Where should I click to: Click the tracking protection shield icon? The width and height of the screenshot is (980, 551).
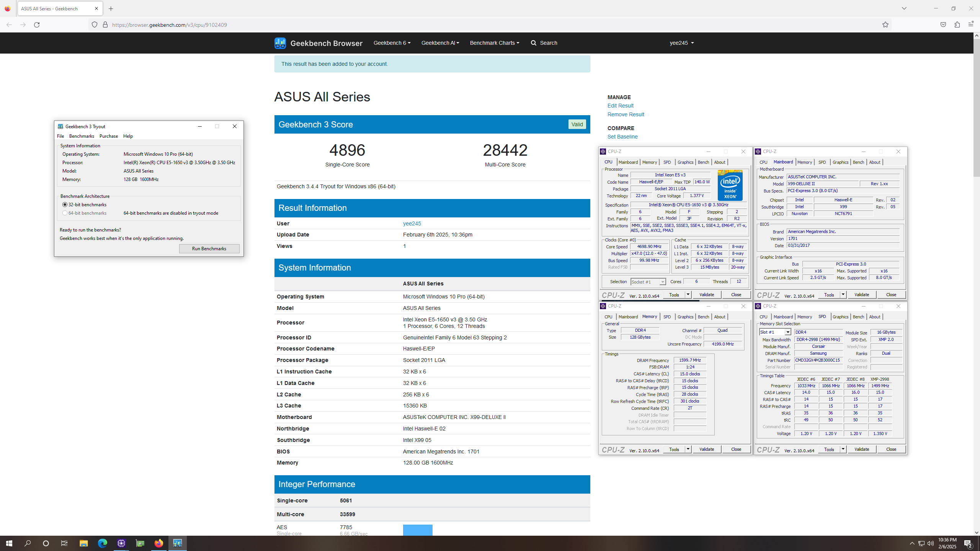[95, 25]
